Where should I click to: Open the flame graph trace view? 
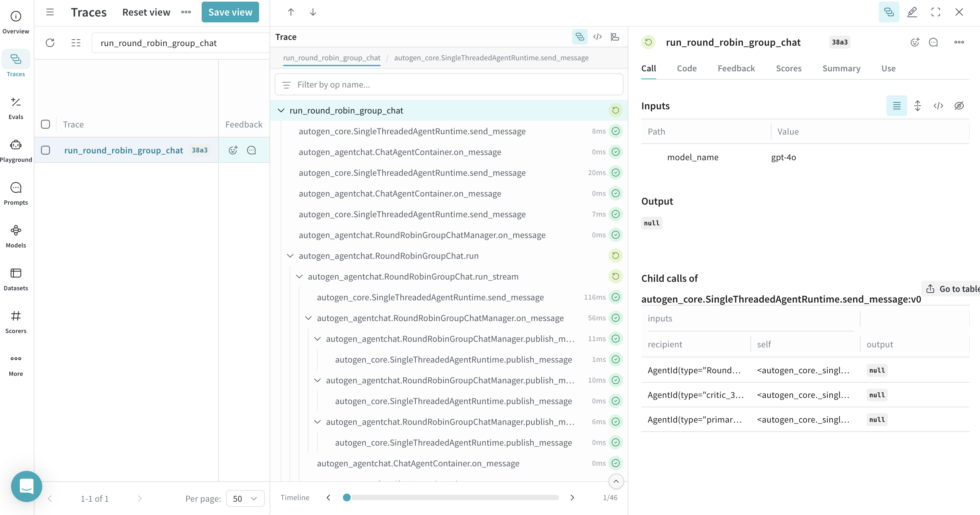point(615,37)
